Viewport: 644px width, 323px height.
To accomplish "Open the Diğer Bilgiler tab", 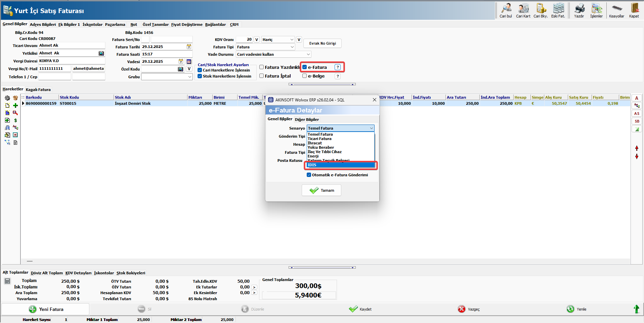I will [x=307, y=120].
